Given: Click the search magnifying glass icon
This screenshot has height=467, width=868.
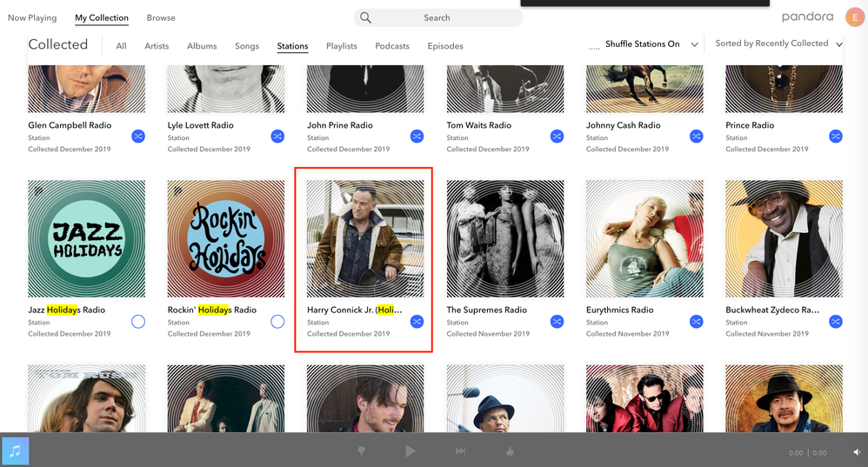Looking at the screenshot, I should (365, 17).
